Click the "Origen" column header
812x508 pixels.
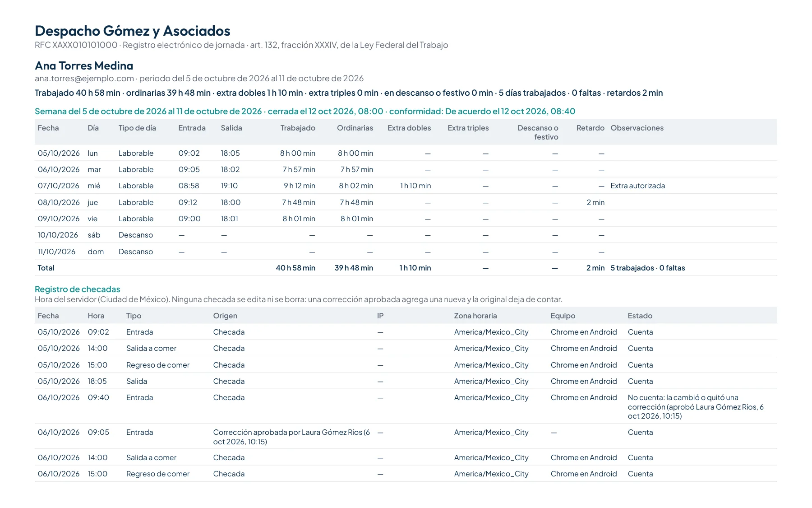(225, 316)
